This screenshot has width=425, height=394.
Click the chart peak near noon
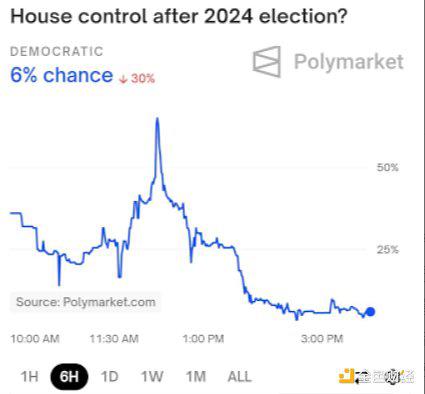[x=157, y=120]
